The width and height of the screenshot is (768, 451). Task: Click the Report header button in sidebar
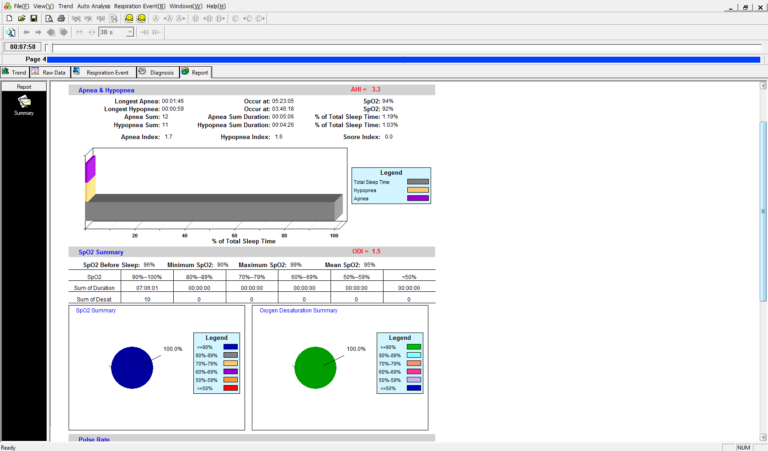[24, 86]
